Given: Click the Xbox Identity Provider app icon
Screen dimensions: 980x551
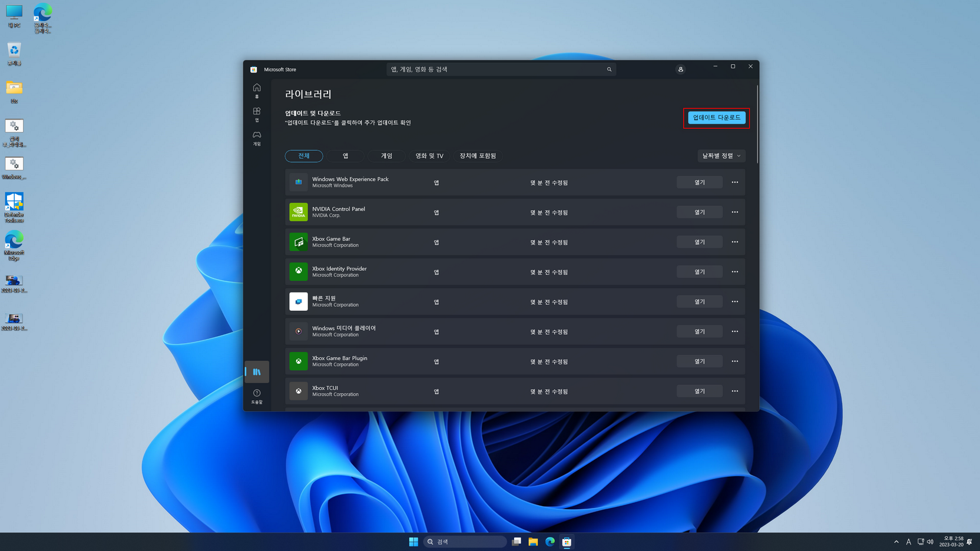Looking at the screenshot, I should click(299, 271).
